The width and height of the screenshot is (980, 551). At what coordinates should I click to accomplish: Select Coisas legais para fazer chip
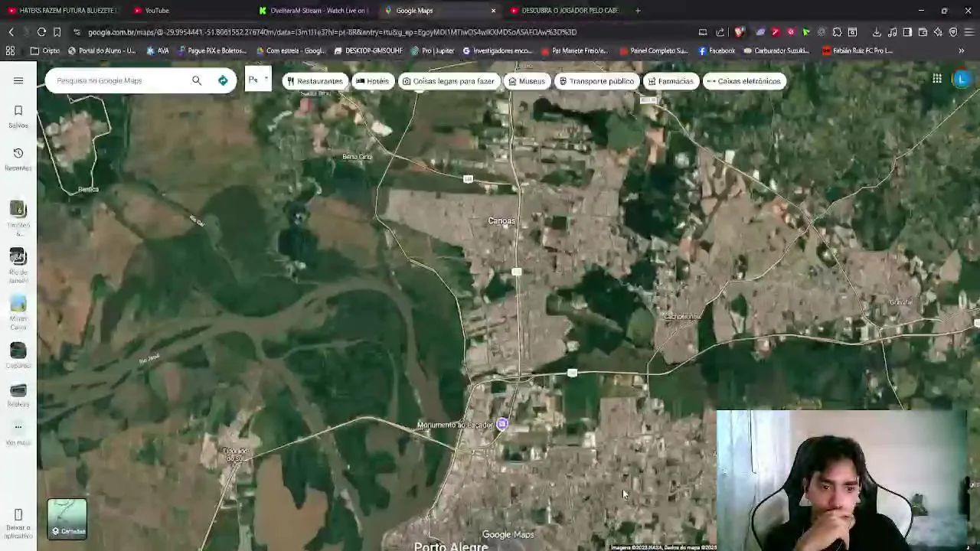[449, 81]
